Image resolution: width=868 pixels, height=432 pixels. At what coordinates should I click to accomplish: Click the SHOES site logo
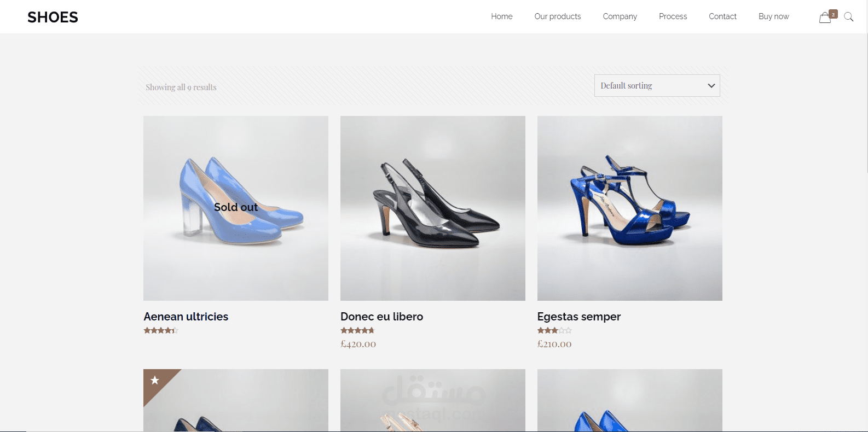[x=53, y=17]
